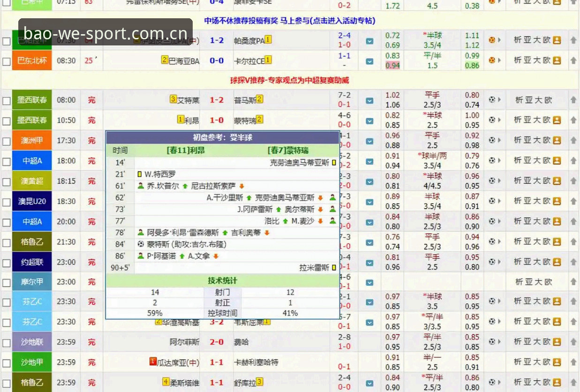Tick checkbox for 澳黄超 18:15 match
The height and width of the screenshot is (392, 580).
coord(6,182)
